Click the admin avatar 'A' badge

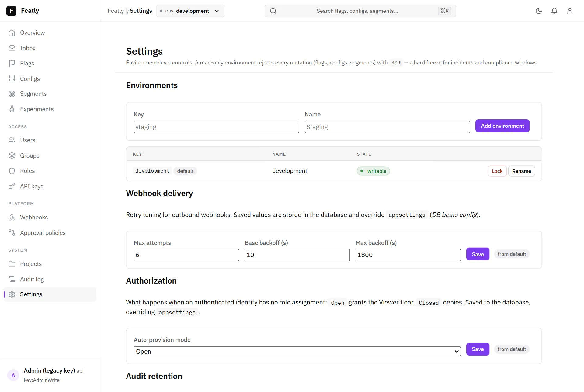13,375
